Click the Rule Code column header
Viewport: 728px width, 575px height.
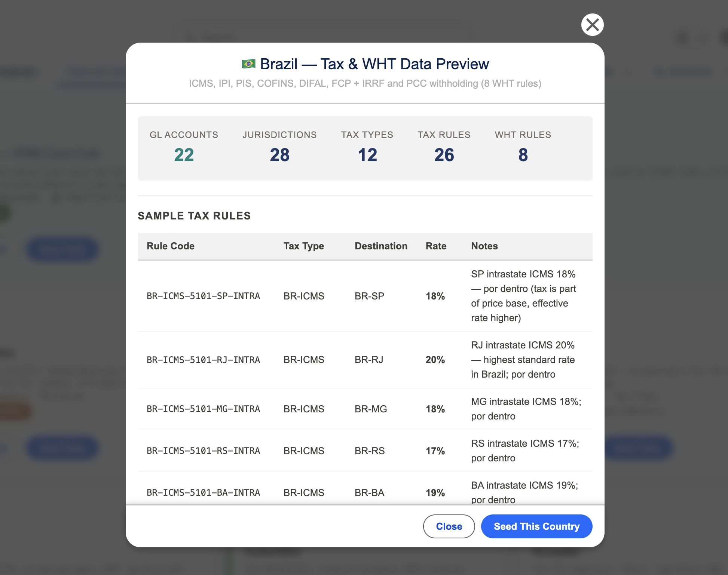(x=171, y=246)
